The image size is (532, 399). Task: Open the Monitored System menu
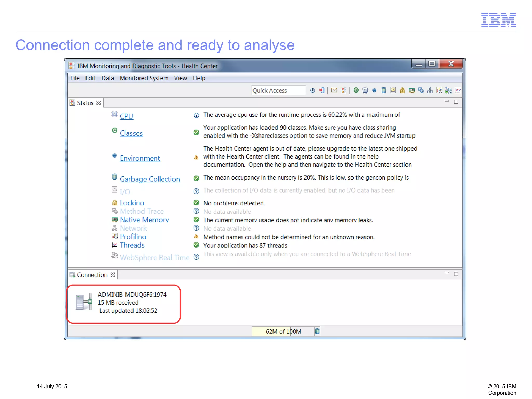(144, 78)
